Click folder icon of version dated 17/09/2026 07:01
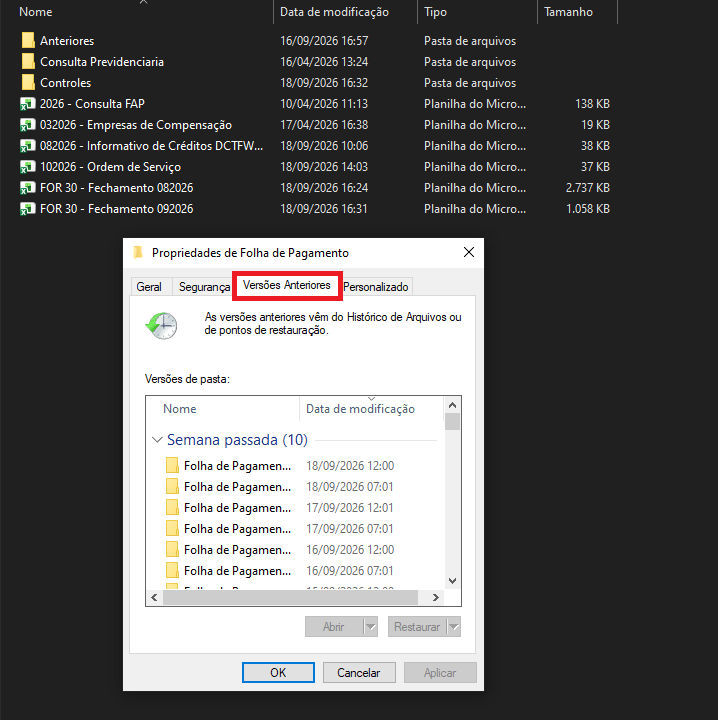718x720 pixels. tap(172, 529)
